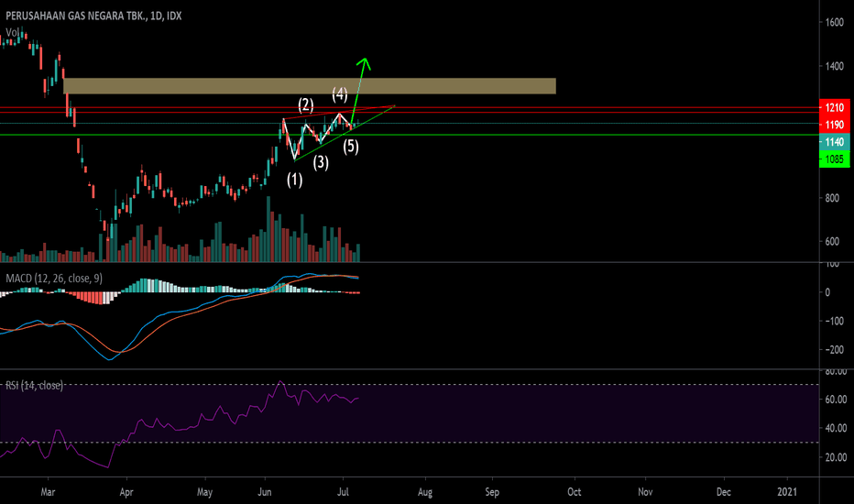Click the 800 price axis value
Image resolution: width=854 pixels, height=504 pixels.
[832, 198]
